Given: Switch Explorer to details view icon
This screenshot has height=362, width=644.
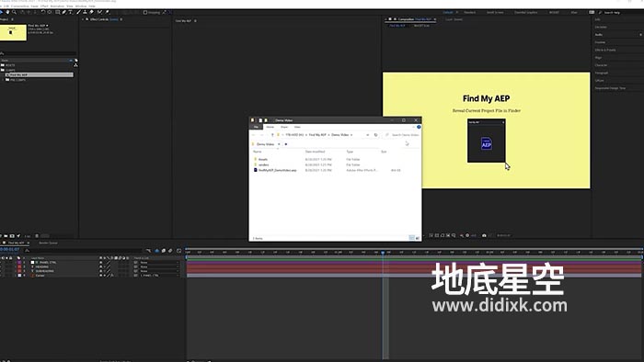Looking at the screenshot, I should (x=411, y=238).
